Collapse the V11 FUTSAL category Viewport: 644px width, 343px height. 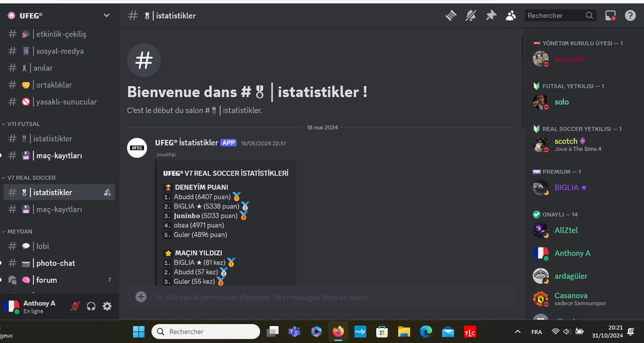point(23,124)
